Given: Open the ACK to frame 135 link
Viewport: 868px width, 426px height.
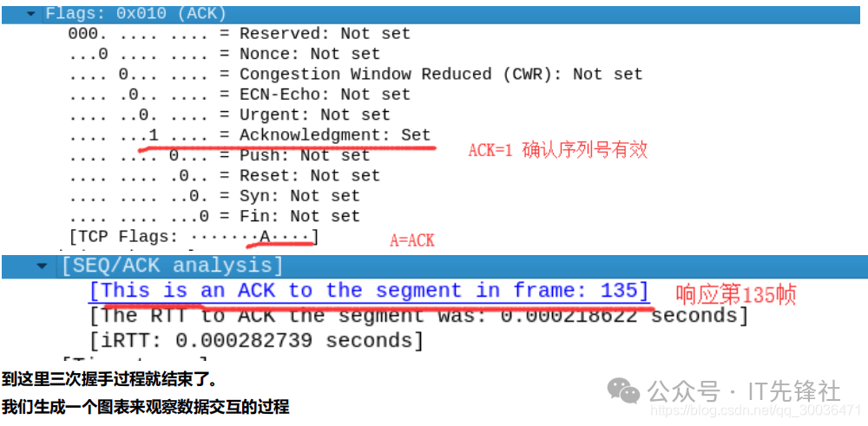Looking at the screenshot, I should tap(368, 291).
